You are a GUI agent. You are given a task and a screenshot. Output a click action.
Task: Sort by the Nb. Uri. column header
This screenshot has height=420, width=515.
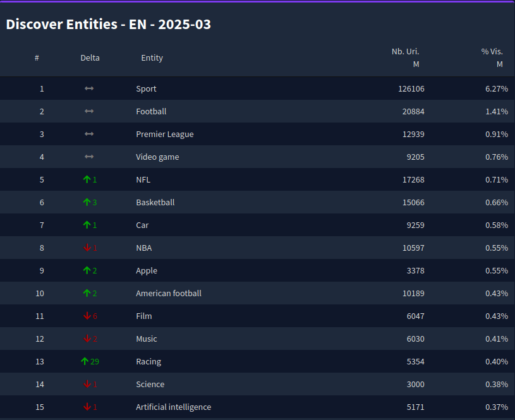pos(405,52)
